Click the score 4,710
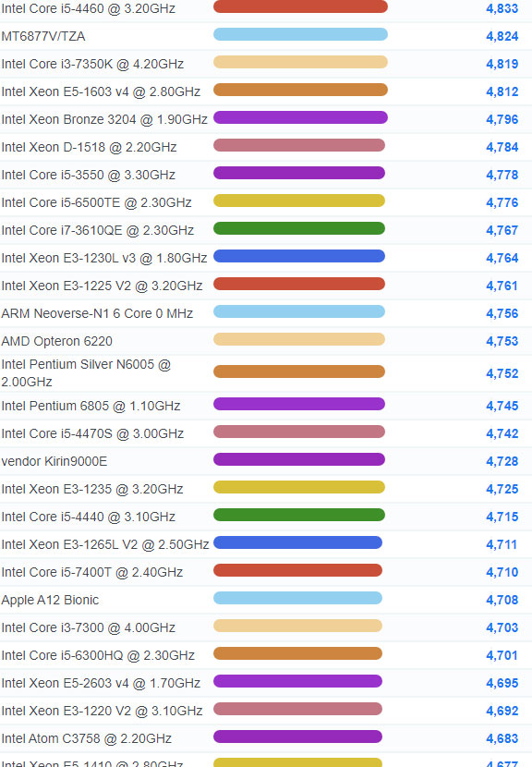Image resolution: width=532 pixels, height=767 pixels. pos(502,572)
